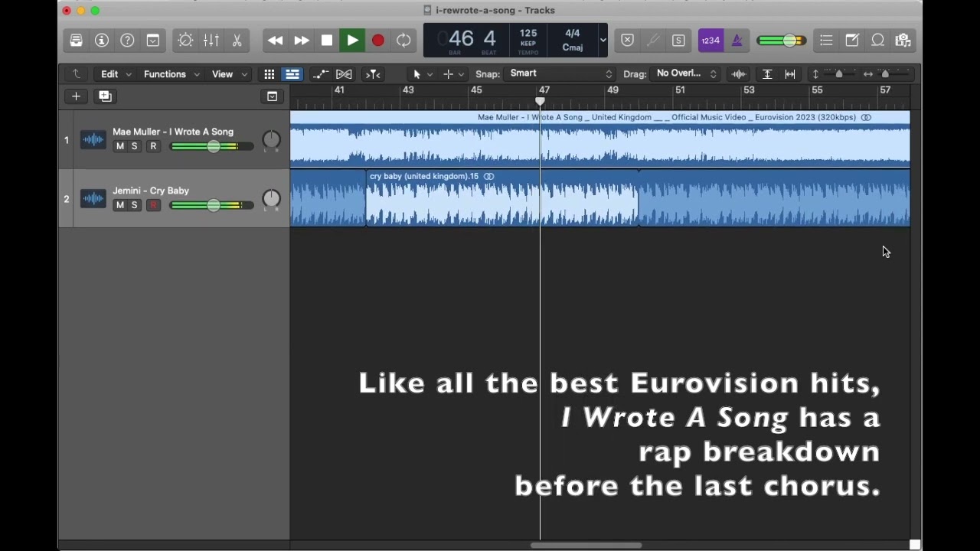This screenshot has width=980, height=551.
Task: Toggle Horizontal Auto Zoom
Action: tap(791, 74)
